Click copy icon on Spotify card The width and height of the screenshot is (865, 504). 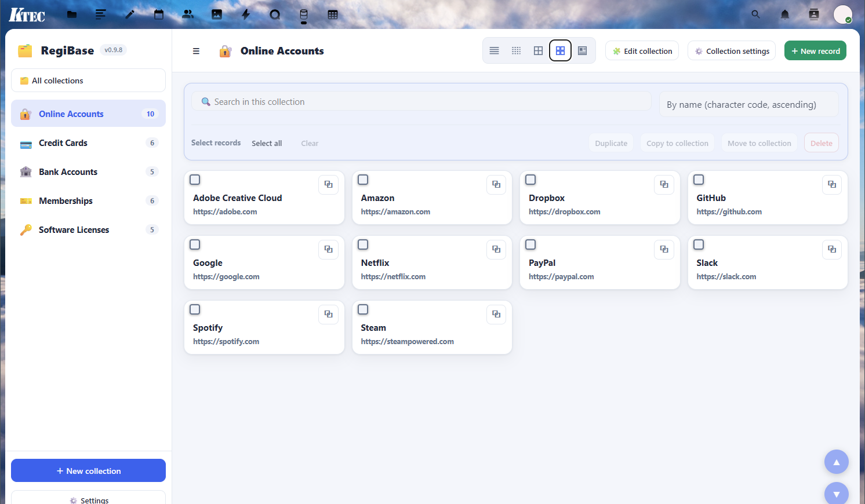(328, 314)
